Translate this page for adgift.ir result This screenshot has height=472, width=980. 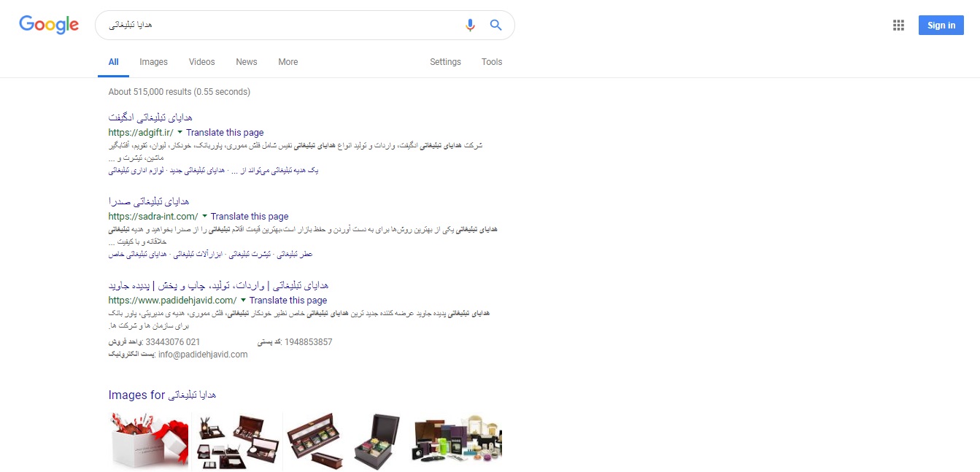225,133
